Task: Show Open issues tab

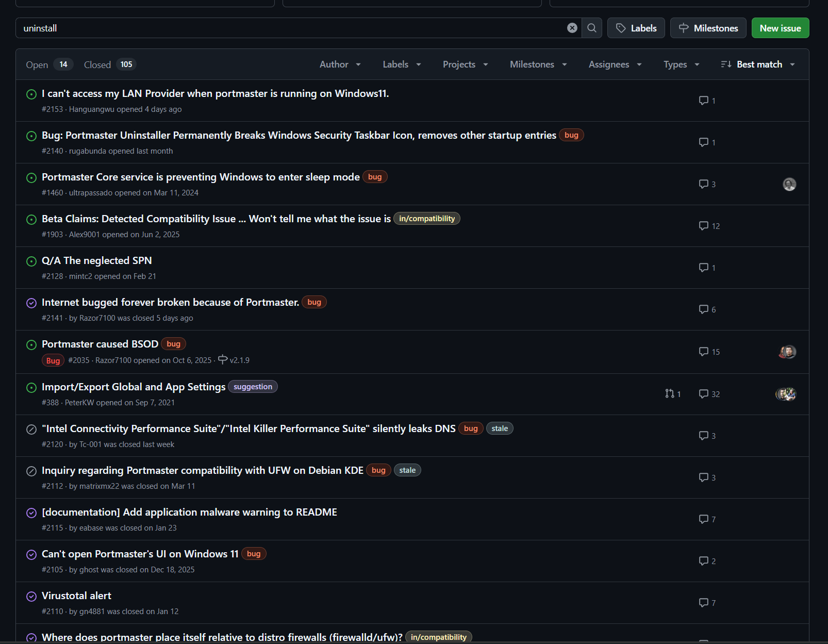Action: click(49, 64)
